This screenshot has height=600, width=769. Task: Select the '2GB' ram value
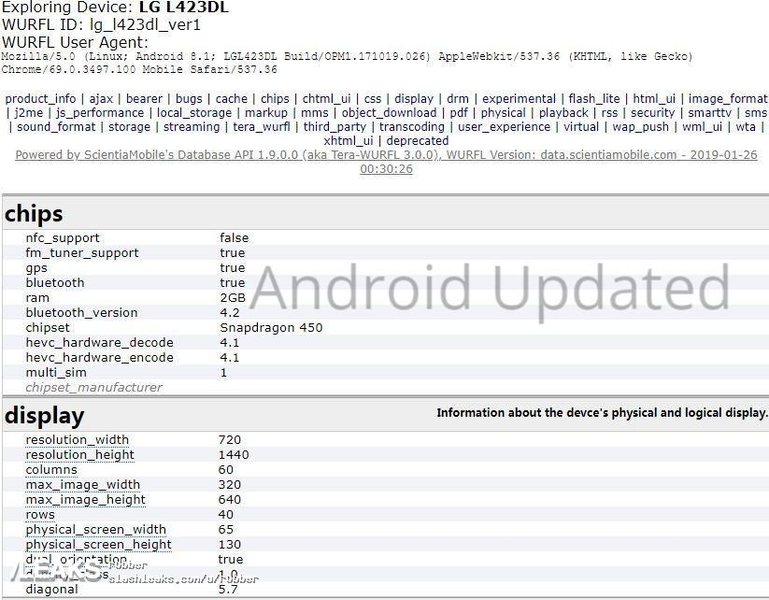pos(232,298)
